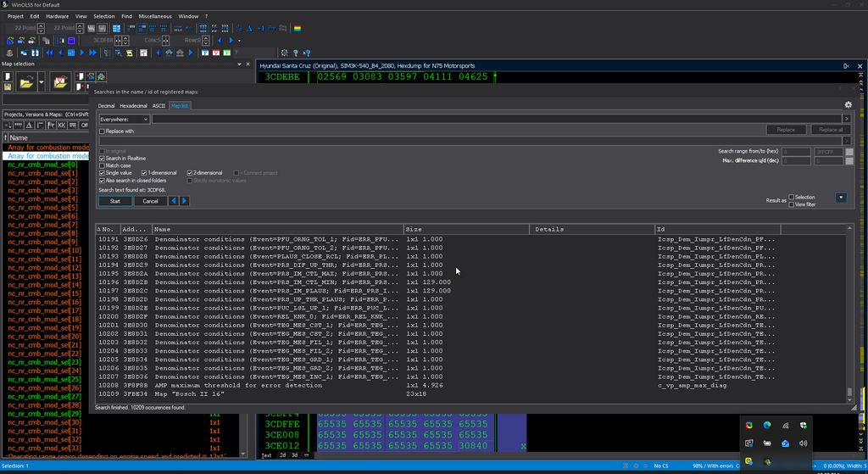Open the Hardware menu
Image resolution: width=868 pixels, height=474 pixels.
58,16
